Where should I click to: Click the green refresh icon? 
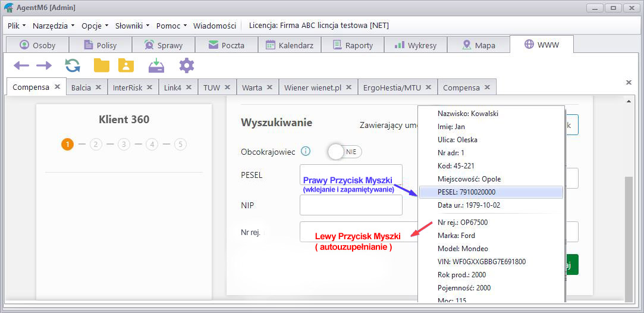[x=73, y=65]
